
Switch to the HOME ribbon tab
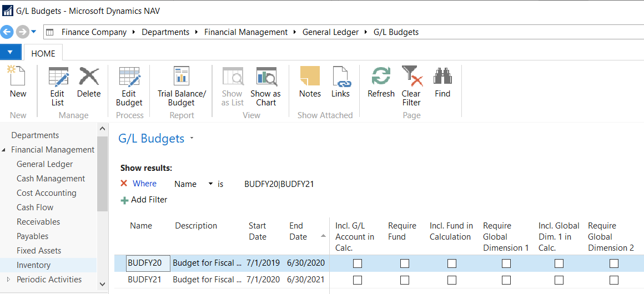click(43, 54)
